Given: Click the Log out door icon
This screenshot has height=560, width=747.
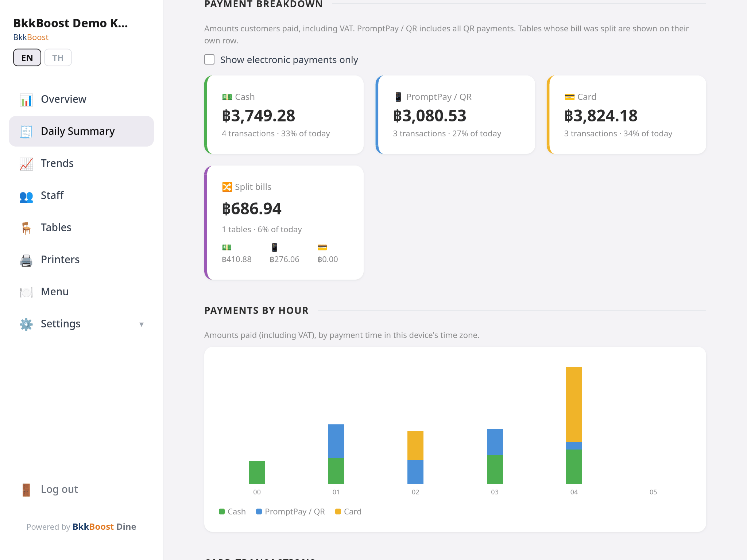Looking at the screenshot, I should pos(26,490).
